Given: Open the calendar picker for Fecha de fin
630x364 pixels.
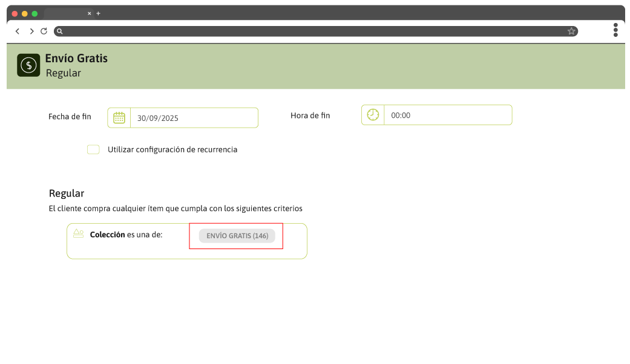Looking at the screenshot, I should (119, 118).
